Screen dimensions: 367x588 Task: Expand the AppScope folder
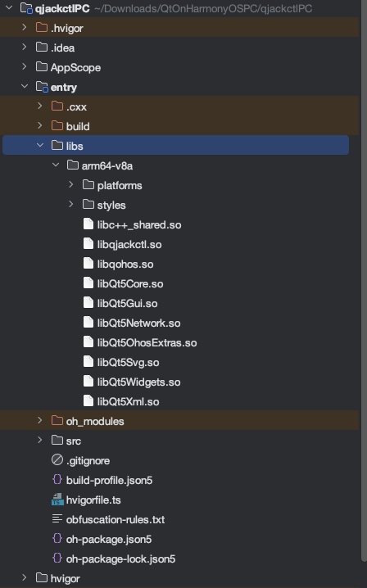click(25, 67)
